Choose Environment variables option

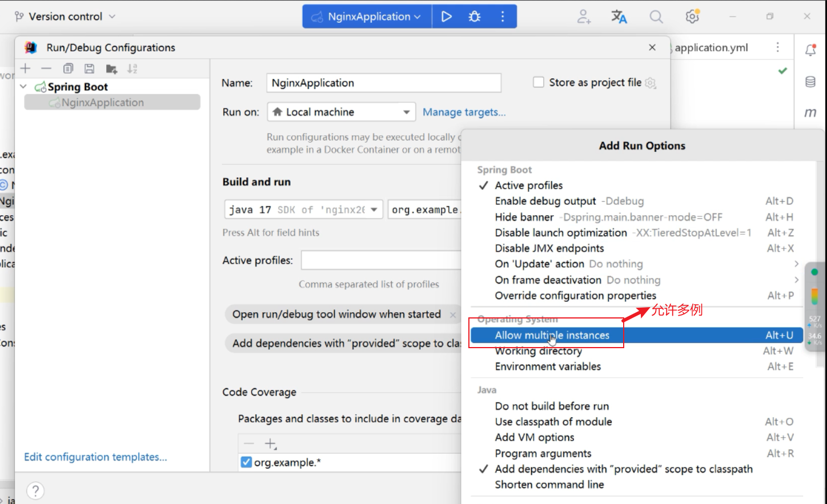[x=637, y=366]
